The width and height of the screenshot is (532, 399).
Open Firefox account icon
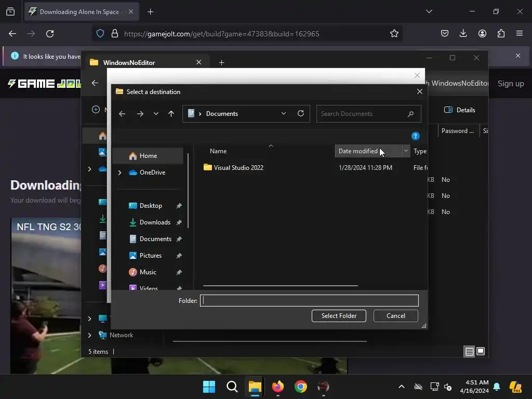(x=482, y=34)
